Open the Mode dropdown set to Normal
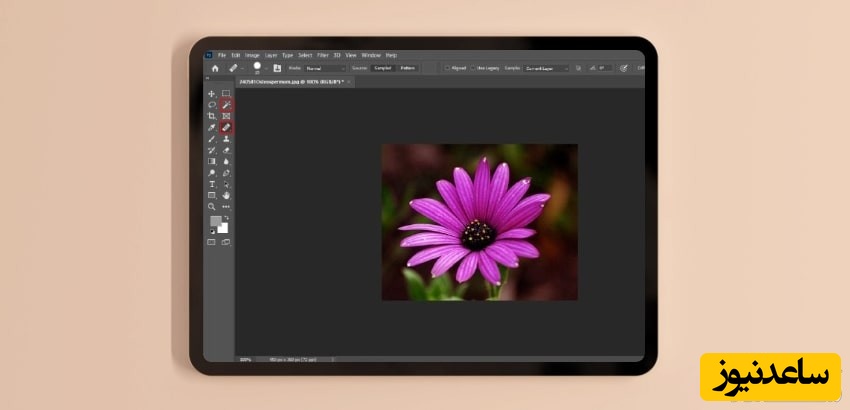 (325, 68)
